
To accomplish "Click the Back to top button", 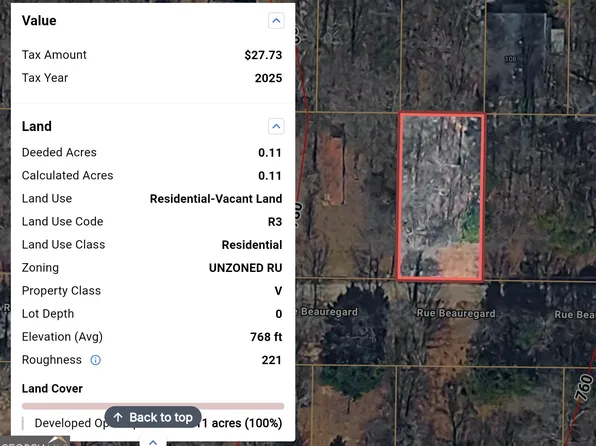I will [x=153, y=417].
